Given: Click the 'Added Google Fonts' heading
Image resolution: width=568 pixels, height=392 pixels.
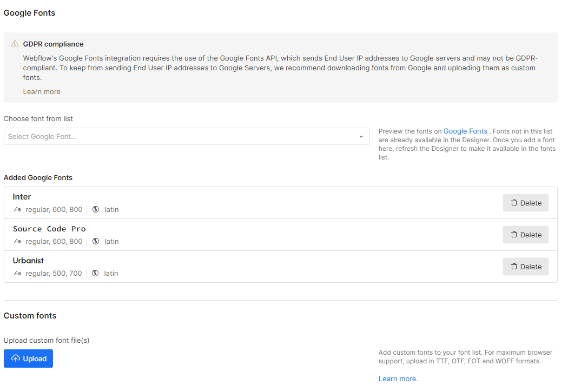Looking at the screenshot, I should pyautogui.click(x=38, y=177).
